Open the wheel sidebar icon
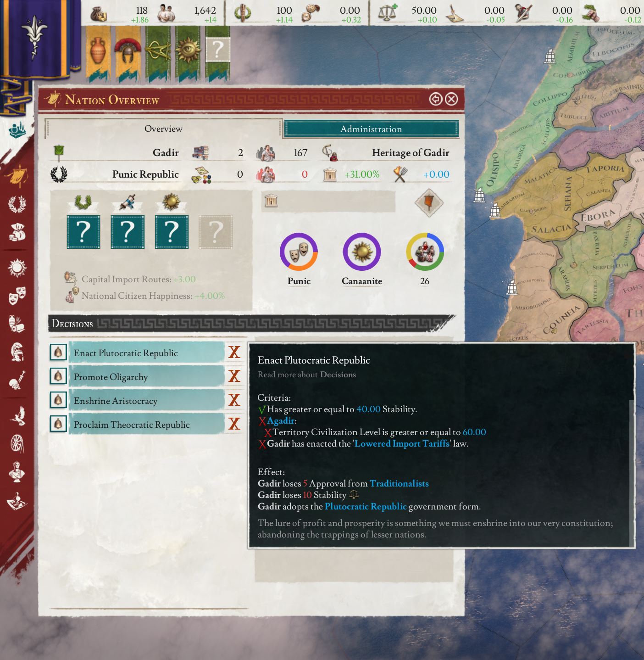Image resolution: width=644 pixels, height=660 pixels. [17, 444]
